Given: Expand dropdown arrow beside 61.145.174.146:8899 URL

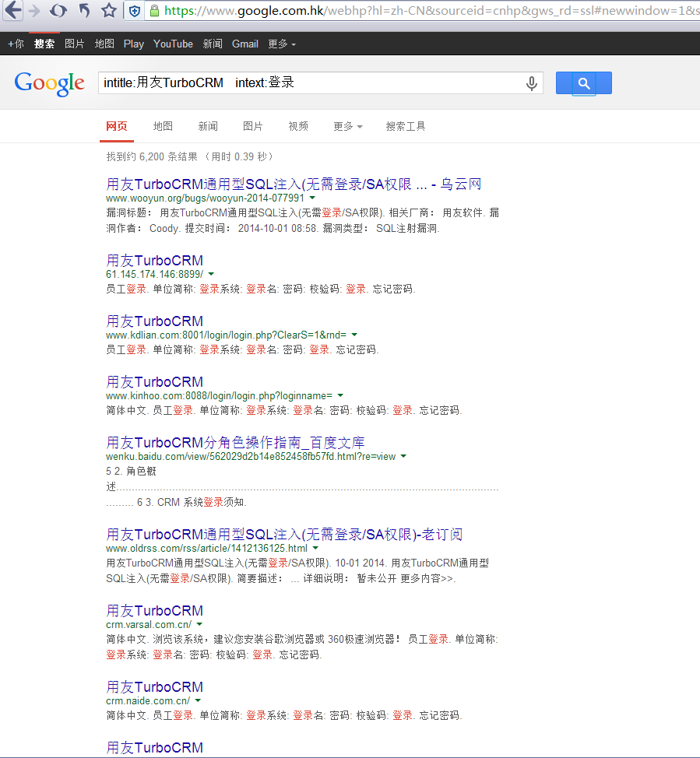Looking at the screenshot, I should coord(211,274).
